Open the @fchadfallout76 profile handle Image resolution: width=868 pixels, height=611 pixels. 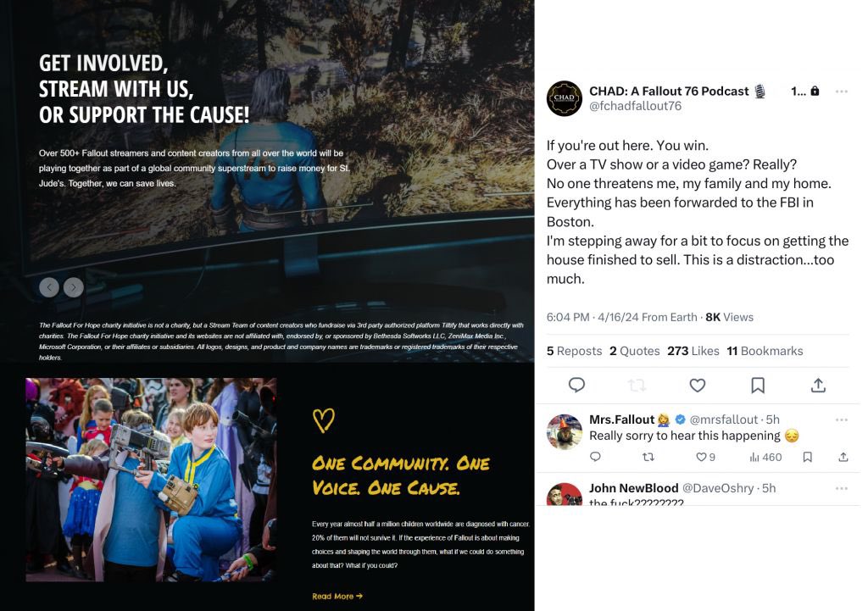pyautogui.click(x=635, y=106)
